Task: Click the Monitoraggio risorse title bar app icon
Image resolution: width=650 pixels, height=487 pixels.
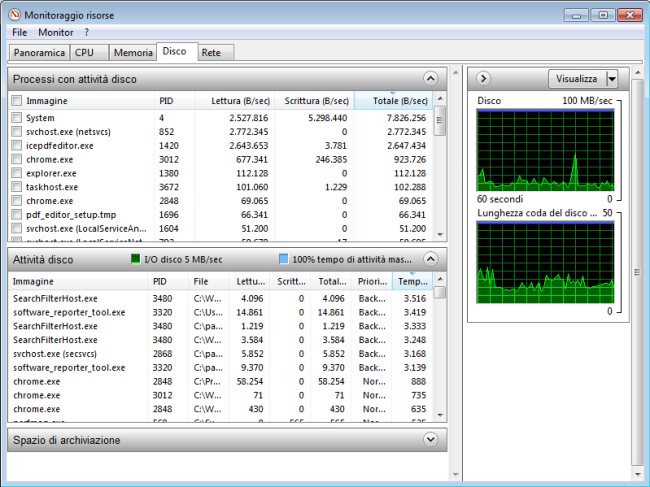Action: coord(15,15)
